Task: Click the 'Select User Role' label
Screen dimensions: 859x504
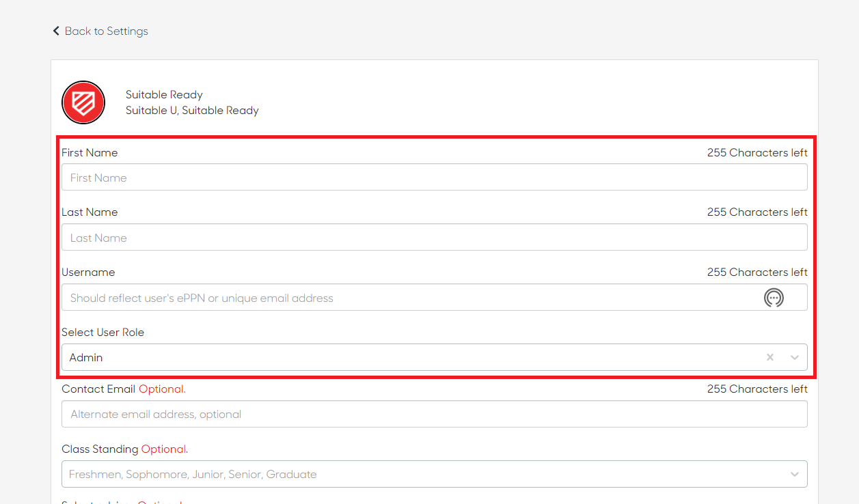Action: click(103, 333)
